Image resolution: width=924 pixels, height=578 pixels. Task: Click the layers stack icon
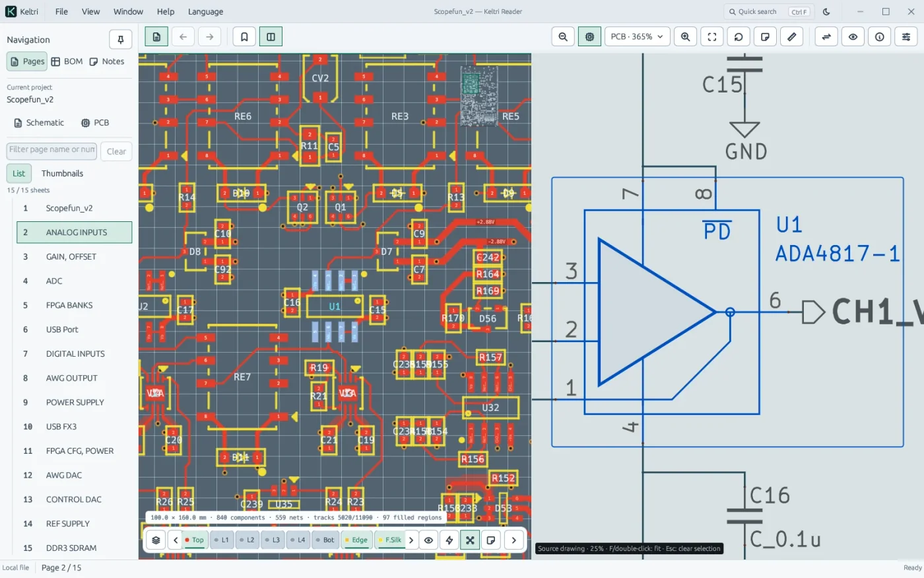pos(156,540)
